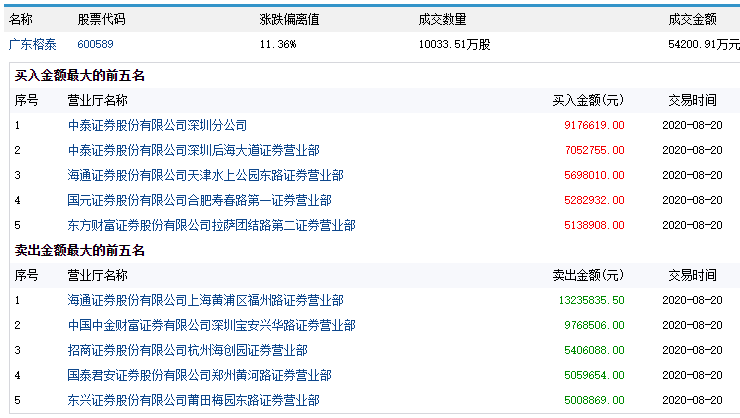
Task: Open 海通证券上海黄浦区福州路证券营业部 link
Action: tap(206, 300)
